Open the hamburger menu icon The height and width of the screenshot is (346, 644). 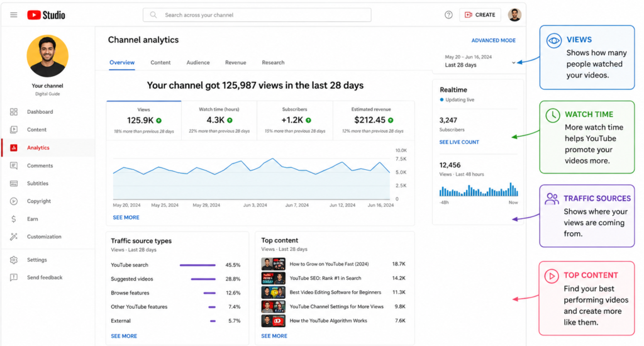[x=14, y=15]
